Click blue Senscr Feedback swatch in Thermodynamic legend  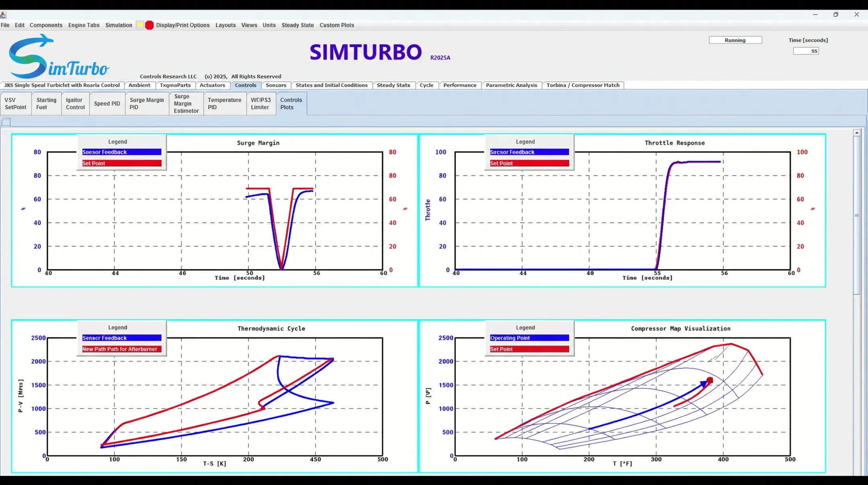coord(122,338)
